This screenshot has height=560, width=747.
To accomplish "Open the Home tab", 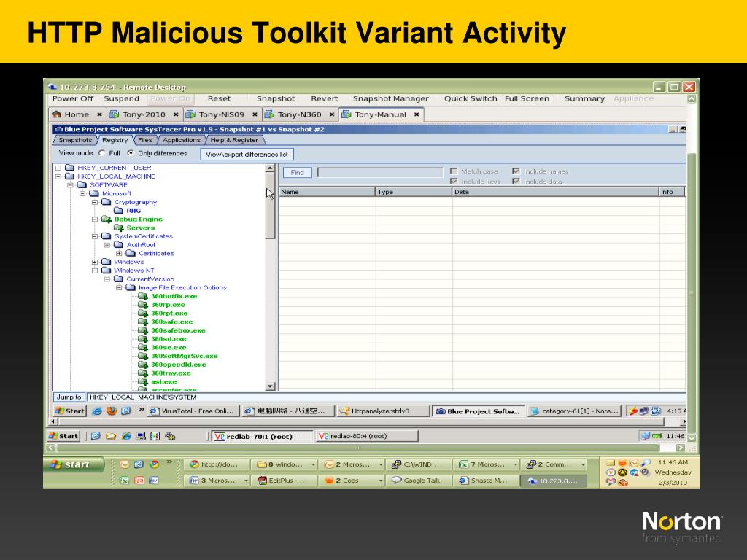I will tap(77, 114).
